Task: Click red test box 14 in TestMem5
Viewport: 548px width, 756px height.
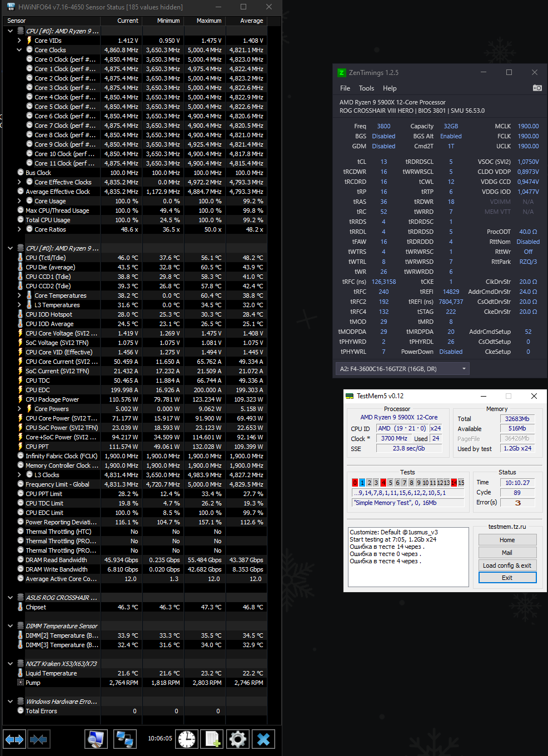Action: coord(454,483)
